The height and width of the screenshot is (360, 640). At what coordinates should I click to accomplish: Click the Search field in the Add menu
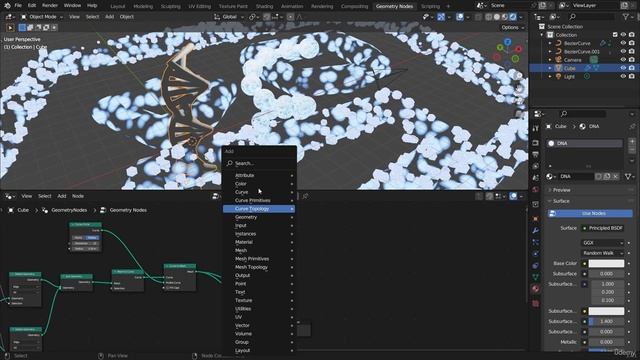[x=260, y=163]
